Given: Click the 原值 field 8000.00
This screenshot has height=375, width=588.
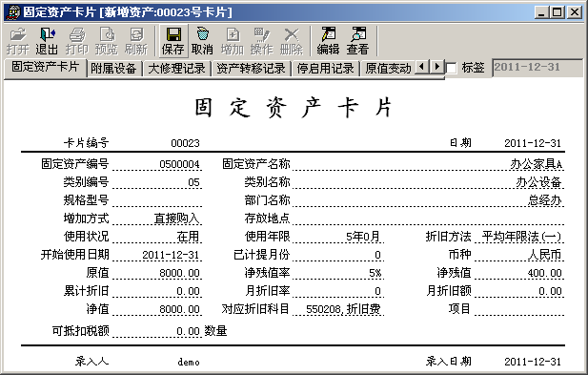Looking at the screenshot, I should [x=157, y=273].
